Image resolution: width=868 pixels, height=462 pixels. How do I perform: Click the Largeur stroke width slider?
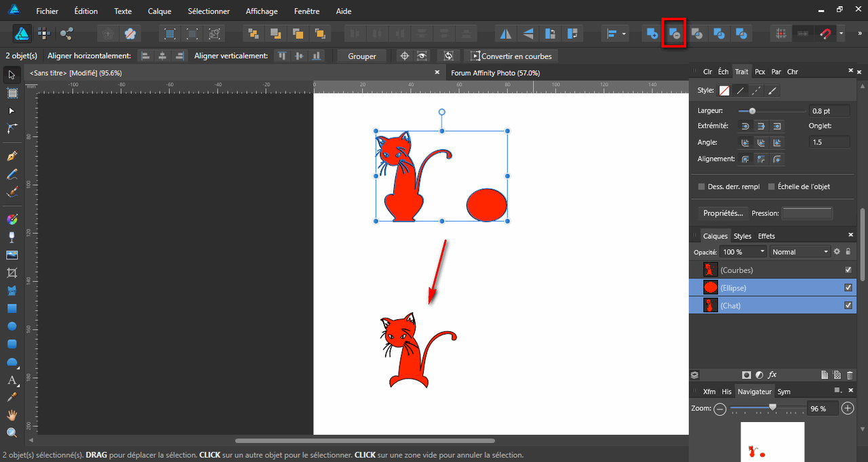(x=771, y=110)
